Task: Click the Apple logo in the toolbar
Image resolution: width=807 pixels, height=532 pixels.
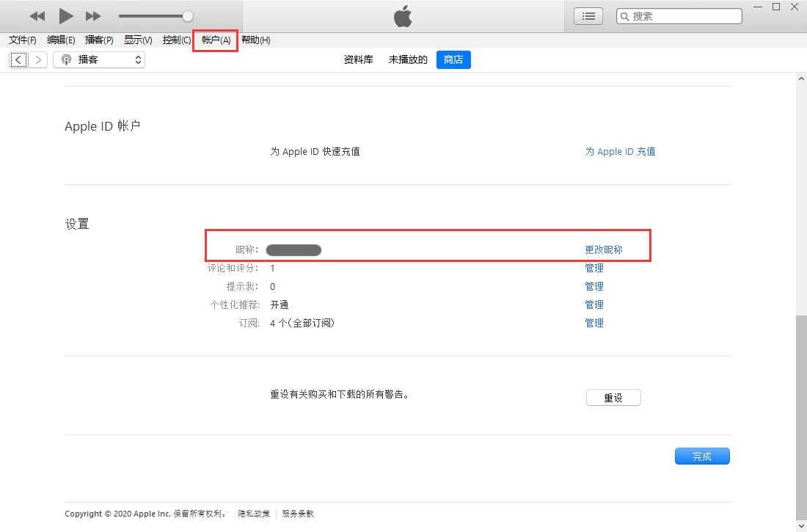Action: tap(403, 15)
